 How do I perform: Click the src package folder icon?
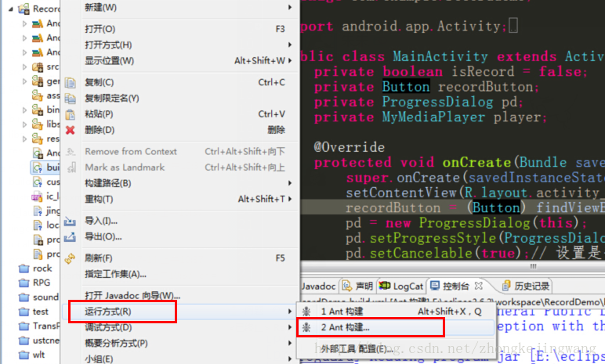tap(38, 67)
